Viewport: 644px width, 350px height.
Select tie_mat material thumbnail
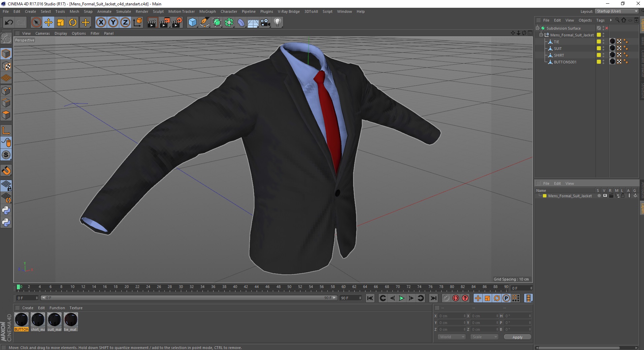click(71, 322)
